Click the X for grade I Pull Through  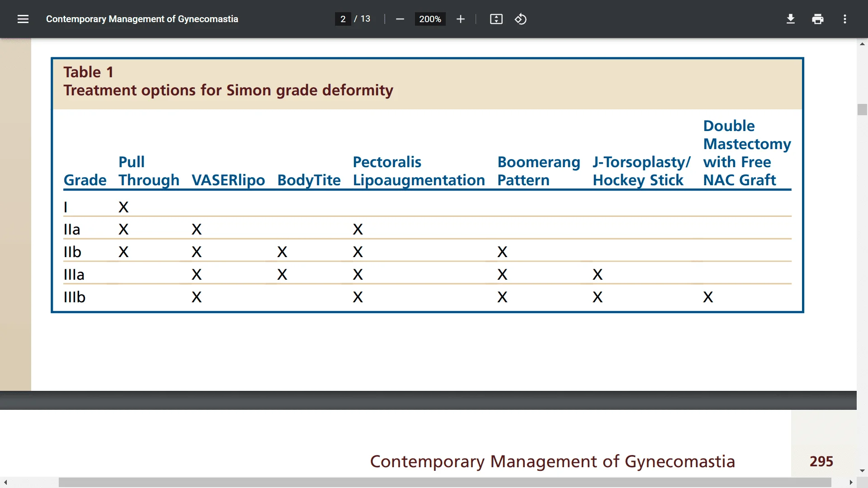[123, 207]
